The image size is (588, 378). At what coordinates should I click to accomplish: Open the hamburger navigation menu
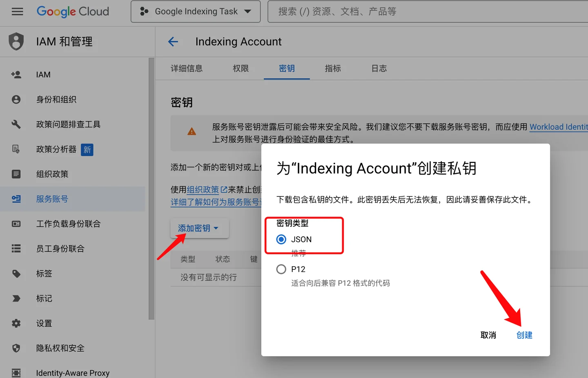(x=17, y=11)
